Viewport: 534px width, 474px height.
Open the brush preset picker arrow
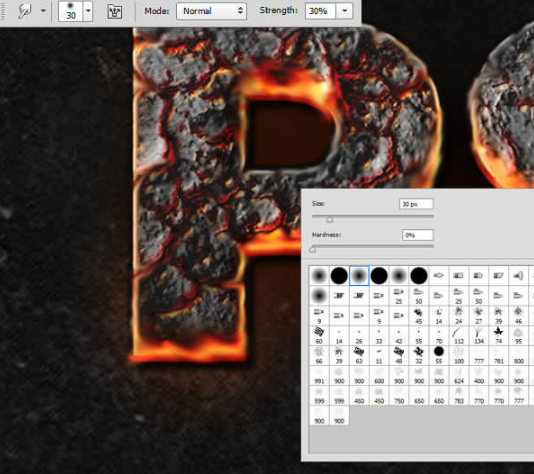pos(88,11)
